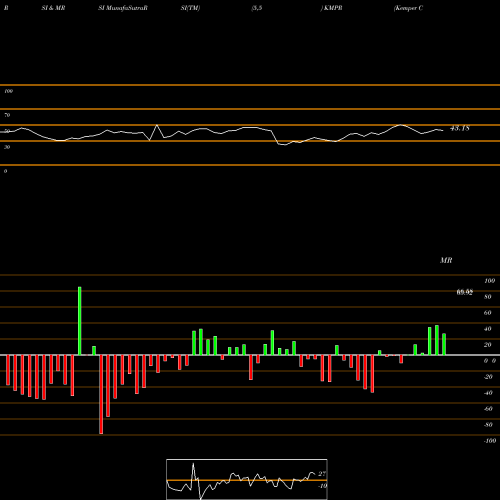Click the MR axis label -80
500x500 pixels.
488,425
